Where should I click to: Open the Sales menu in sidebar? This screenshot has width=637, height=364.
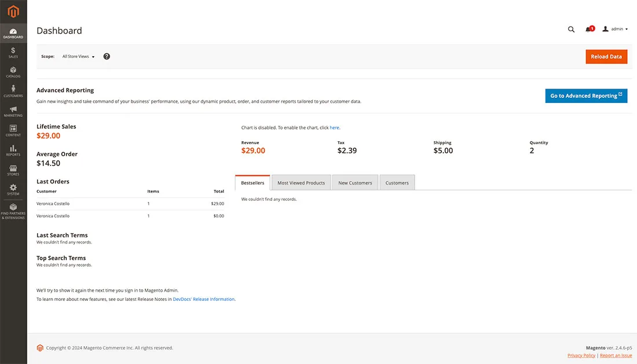tap(13, 53)
